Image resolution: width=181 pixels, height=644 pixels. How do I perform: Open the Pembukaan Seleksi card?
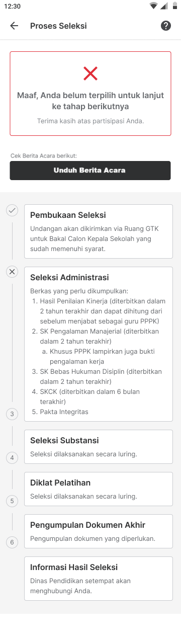point(99,231)
